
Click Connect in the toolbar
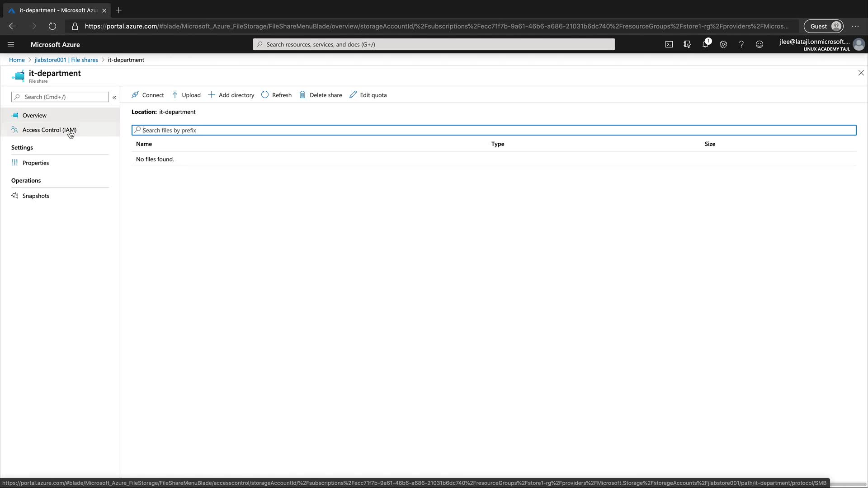147,95
